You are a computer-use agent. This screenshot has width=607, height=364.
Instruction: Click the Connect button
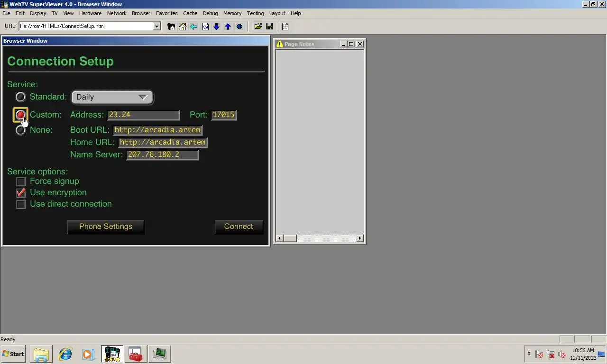239,227
